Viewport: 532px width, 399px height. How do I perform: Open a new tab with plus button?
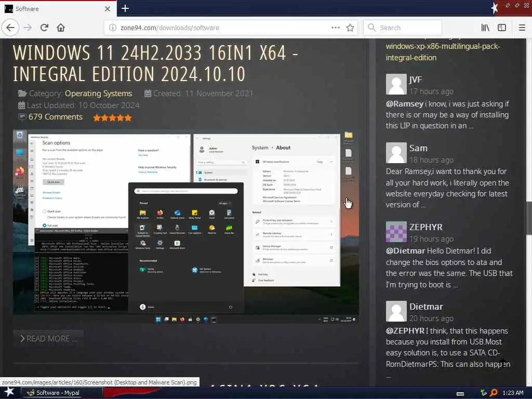[125, 8]
